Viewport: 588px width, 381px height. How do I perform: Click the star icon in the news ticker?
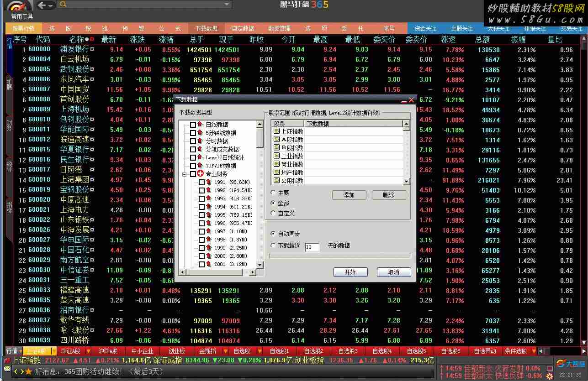click(29, 372)
